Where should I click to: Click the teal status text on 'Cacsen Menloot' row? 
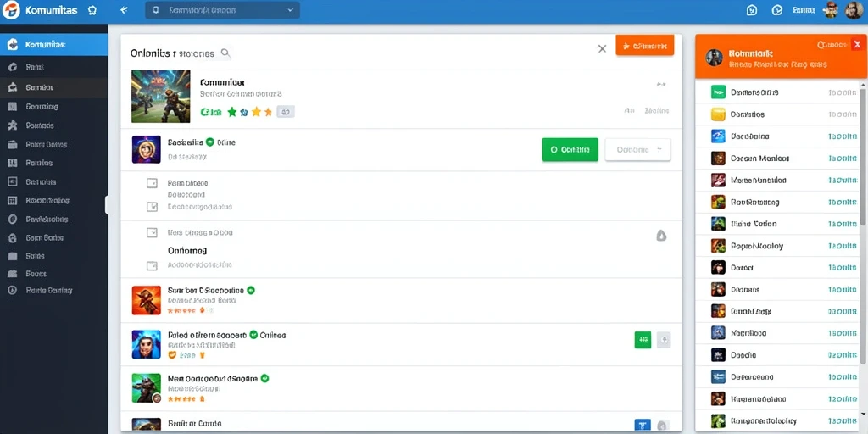(842, 159)
